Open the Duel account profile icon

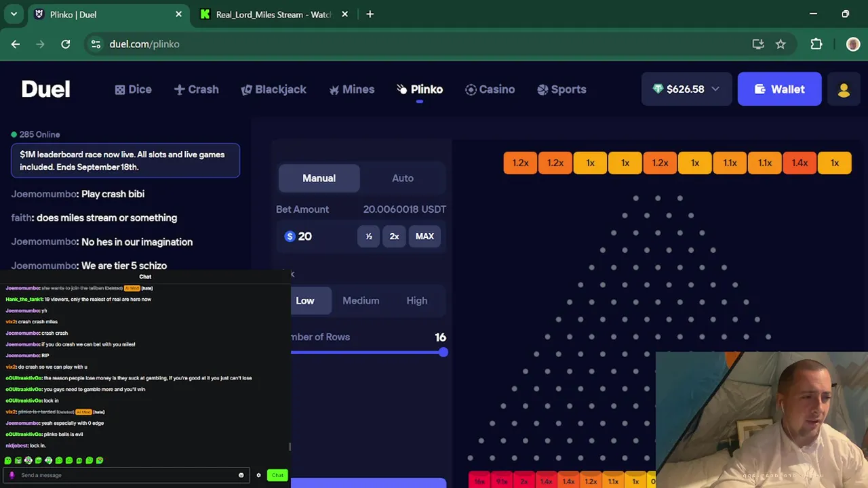844,89
